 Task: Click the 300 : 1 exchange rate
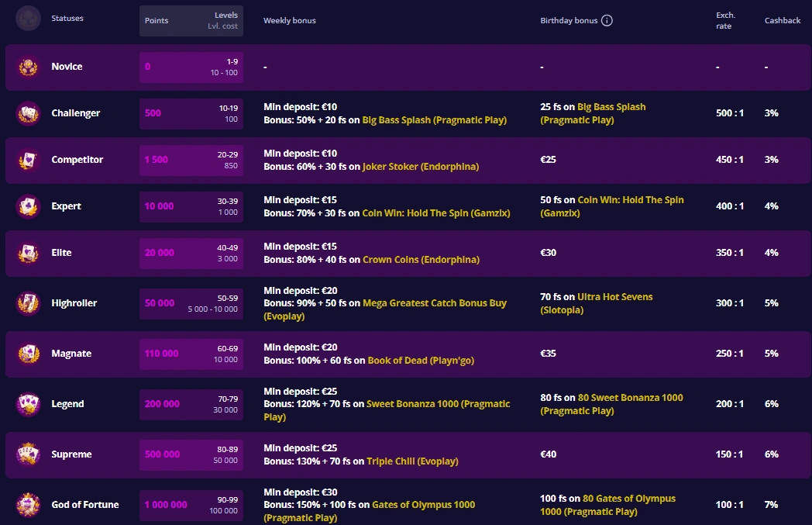(x=730, y=303)
